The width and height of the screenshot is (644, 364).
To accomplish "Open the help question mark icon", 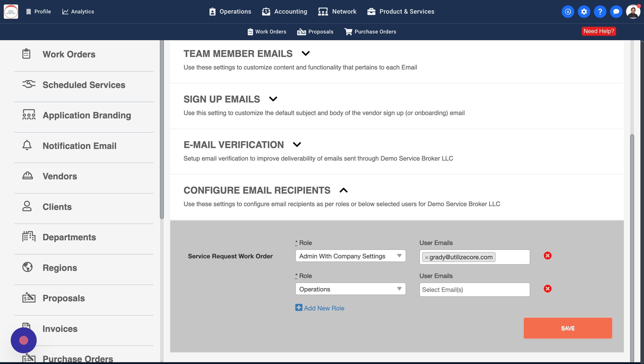I will [x=600, y=11].
